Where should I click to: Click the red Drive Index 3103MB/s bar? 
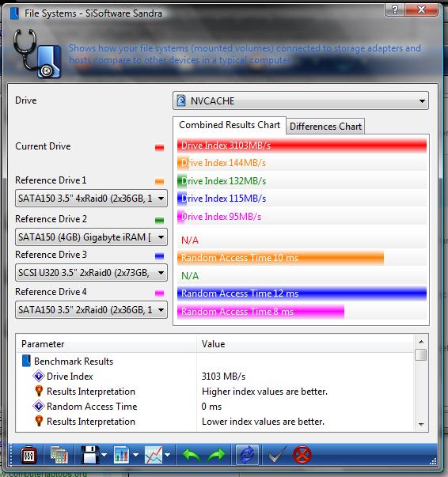pos(302,146)
